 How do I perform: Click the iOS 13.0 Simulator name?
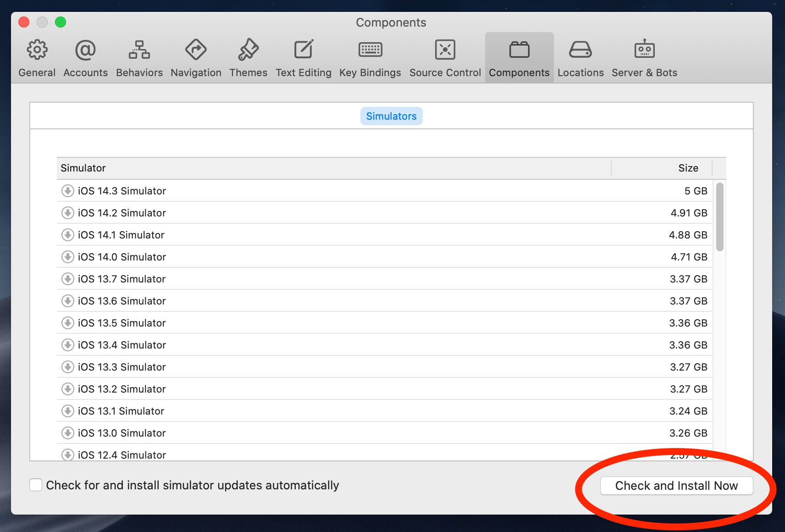coord(122,433)
